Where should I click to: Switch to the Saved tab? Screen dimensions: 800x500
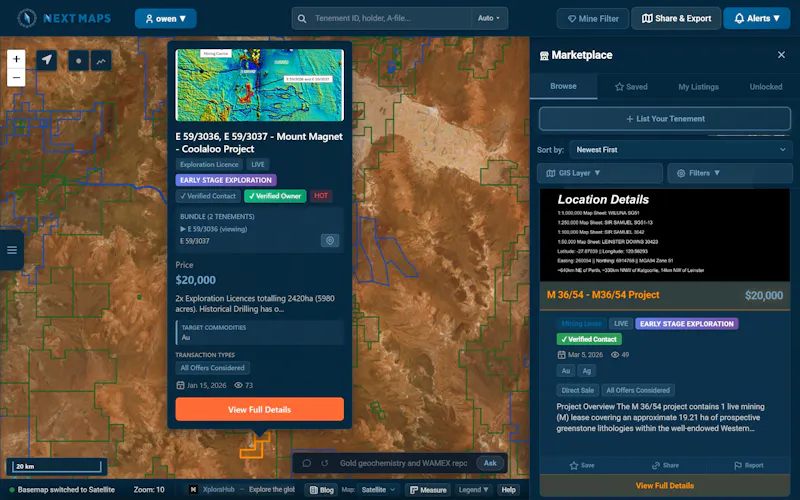tap(631, 87)
